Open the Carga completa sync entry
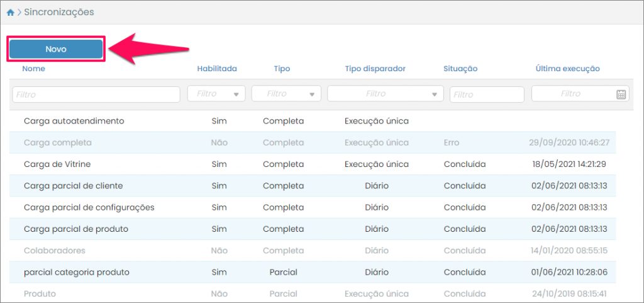Image resolution: width=644 pixels, height=303 pixels. 58,142
